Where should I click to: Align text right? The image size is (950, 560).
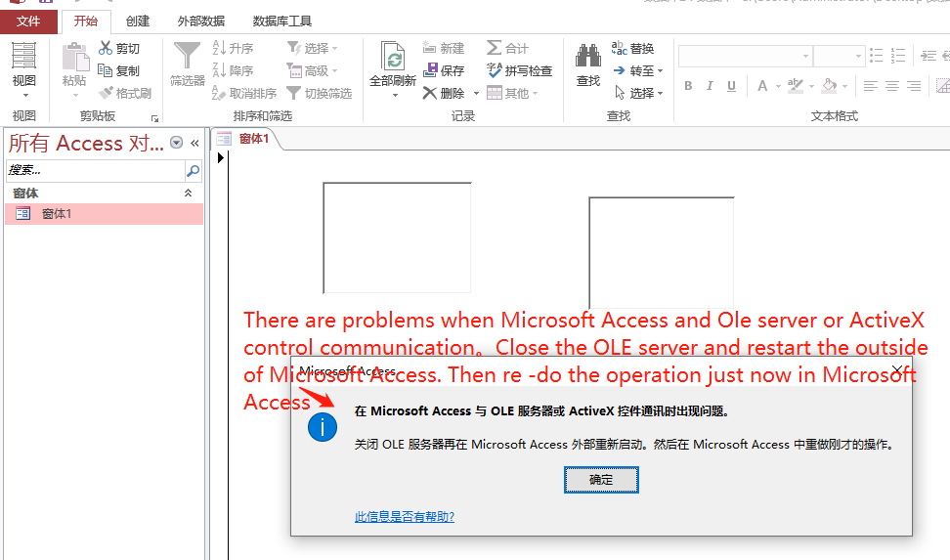(914, 86)
